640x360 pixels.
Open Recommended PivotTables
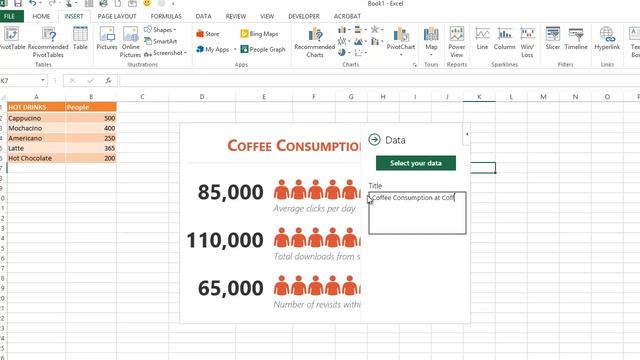pyautogui.click(x=48, y=42)
